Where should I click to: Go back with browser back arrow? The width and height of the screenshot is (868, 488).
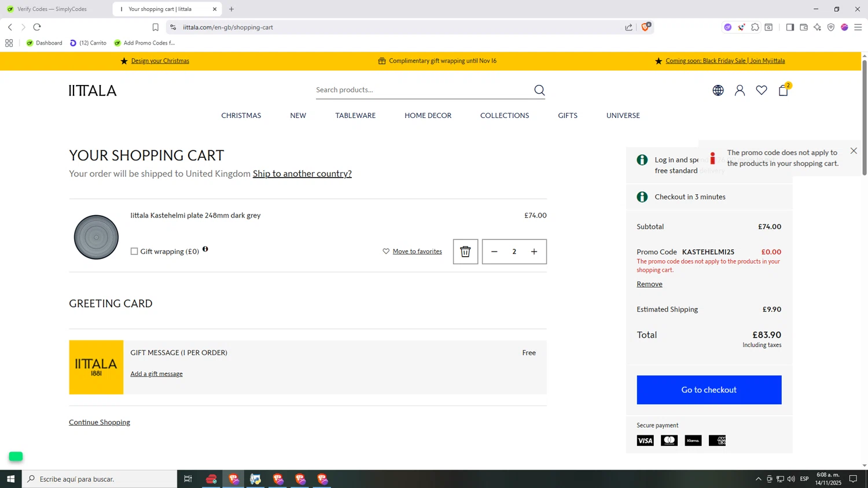click(x=10, y=27)
